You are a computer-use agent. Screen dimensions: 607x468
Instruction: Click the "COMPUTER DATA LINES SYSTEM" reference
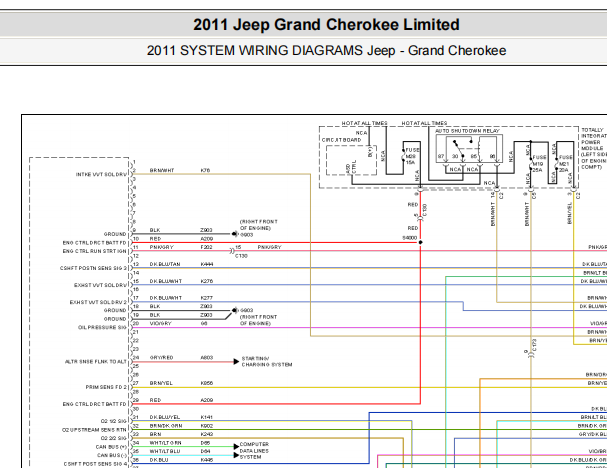(x=254, y=451)
